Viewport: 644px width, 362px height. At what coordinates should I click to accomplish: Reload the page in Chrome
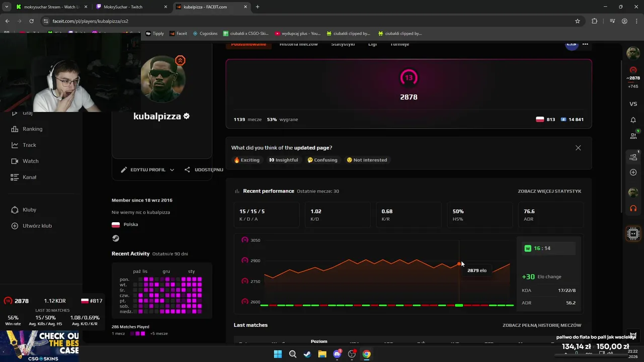point(31,21)
